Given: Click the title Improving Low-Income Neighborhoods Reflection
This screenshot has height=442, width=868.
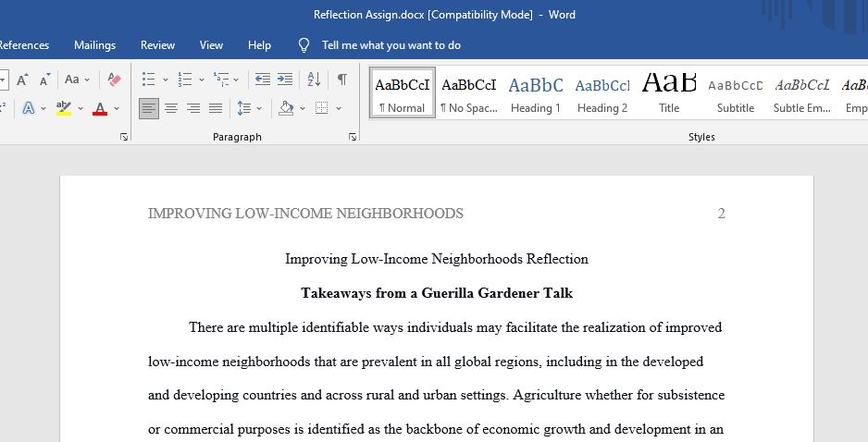Looking at the screenshot, I should pyautogui.click(x=437, y=259).
